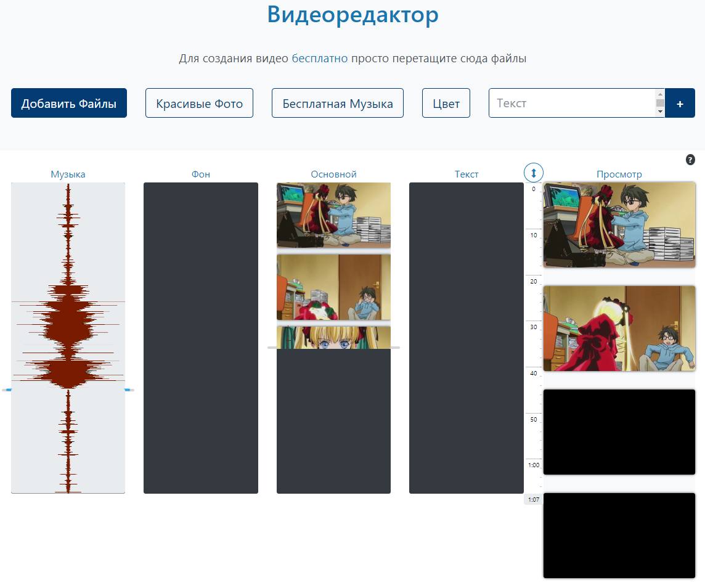Follow the бесплатно link
The width and height of the screenshot is (705, 588).
tap(320, 59)
